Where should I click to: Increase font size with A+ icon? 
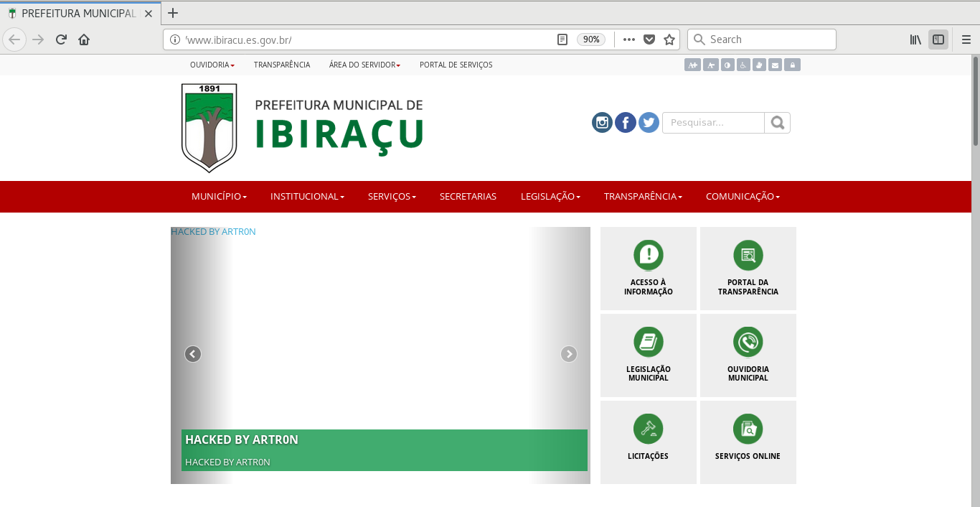pos(692,65)
